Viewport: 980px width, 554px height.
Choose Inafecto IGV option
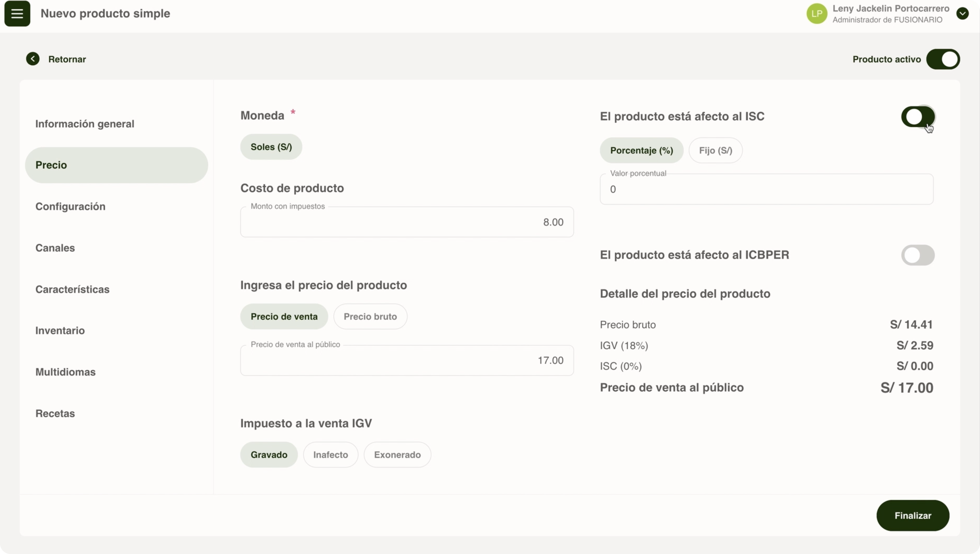pyautogui.click(x=330, y=455)
